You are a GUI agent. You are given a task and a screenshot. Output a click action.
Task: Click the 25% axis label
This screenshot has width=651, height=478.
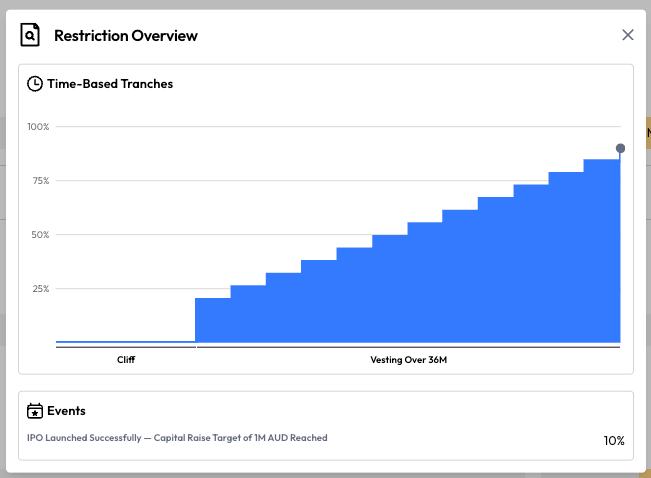[x=41, y=289]
